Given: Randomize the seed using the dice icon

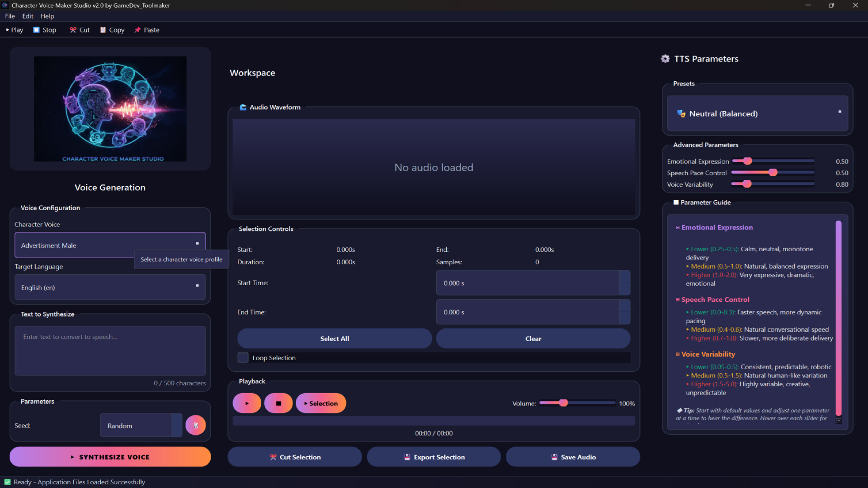Looking at the screenshot, I should click(195, 425).
